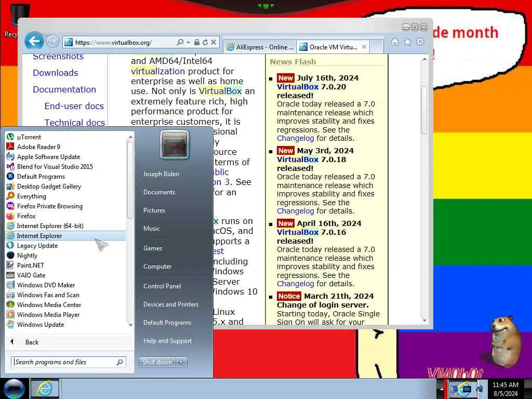Open the µTorrent program icon
532x399 pixels.
tap(10, 137)
